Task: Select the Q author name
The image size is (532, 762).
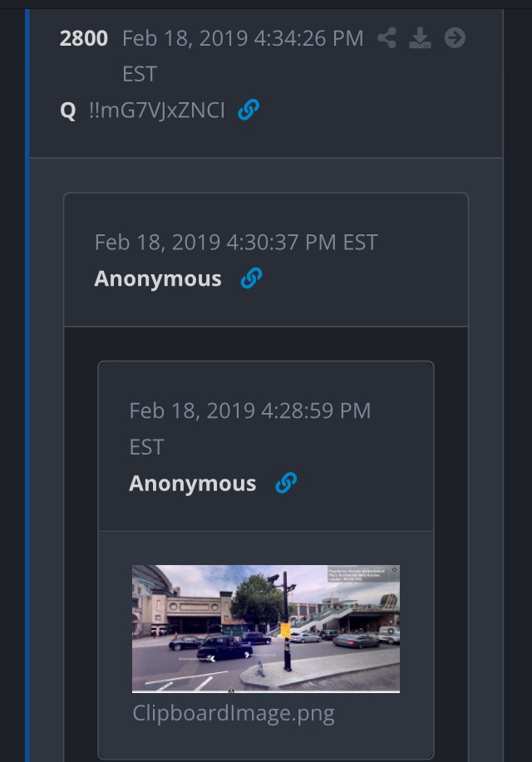Action: coord(67,111)
